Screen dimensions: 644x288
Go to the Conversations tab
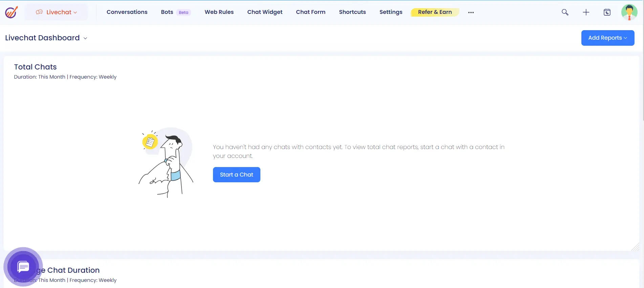pos(127,12)
